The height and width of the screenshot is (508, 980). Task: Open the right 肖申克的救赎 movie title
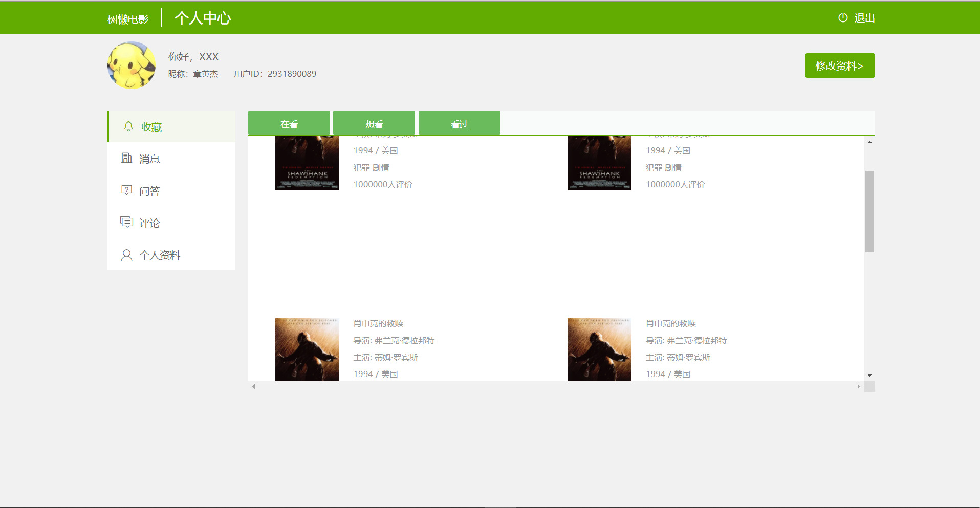click(671, 323)
